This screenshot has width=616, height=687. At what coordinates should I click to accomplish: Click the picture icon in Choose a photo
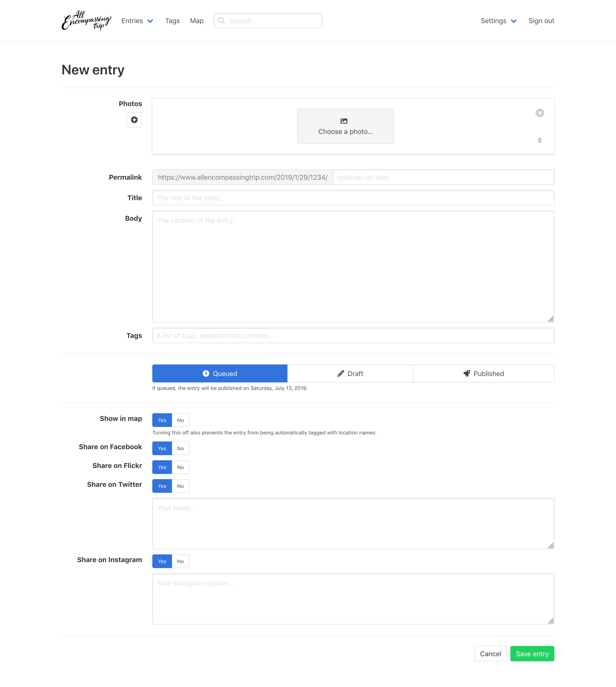click(344, 121)
